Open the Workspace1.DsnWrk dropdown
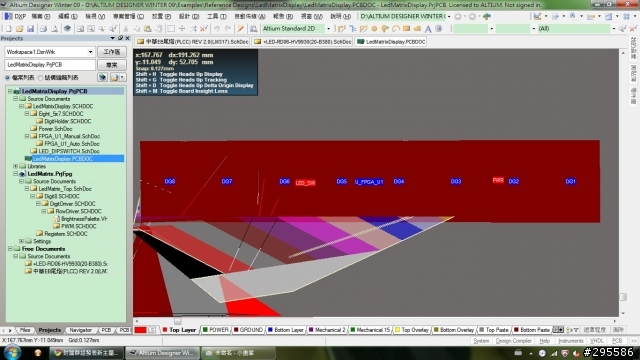This screenshot has width=640, height=360. (90, 52)
